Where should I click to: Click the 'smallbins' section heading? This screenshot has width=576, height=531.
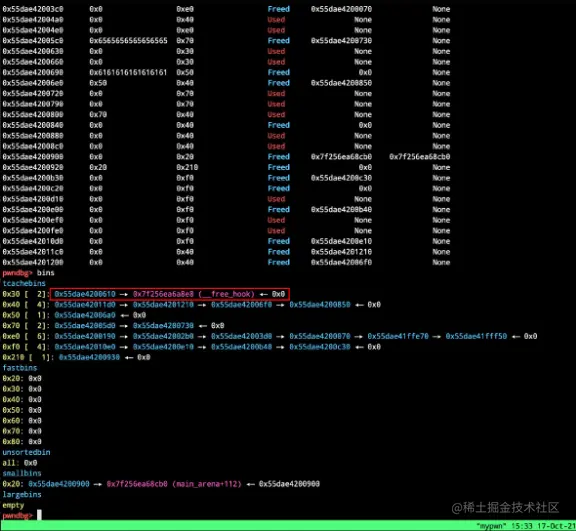[x=22, y=473]
